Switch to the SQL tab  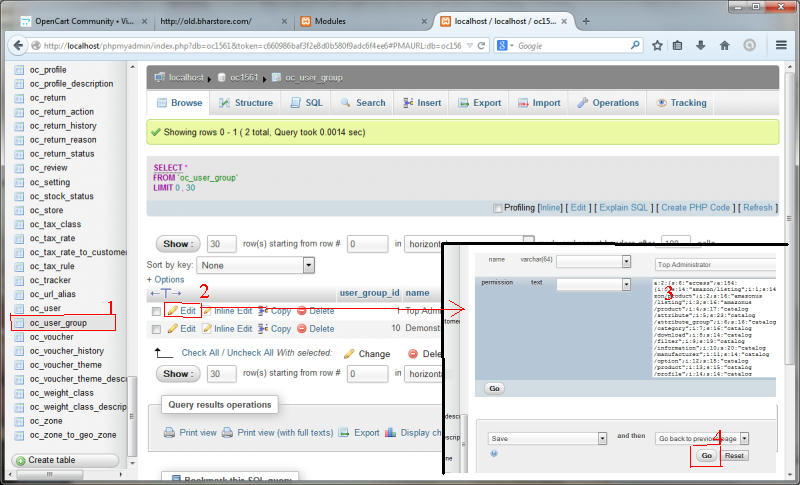[307, 103]
